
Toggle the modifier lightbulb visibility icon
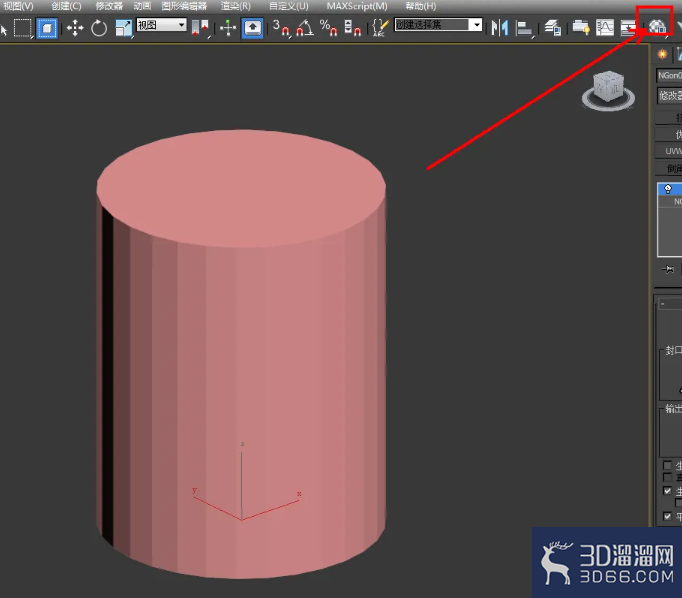[668, 189]
